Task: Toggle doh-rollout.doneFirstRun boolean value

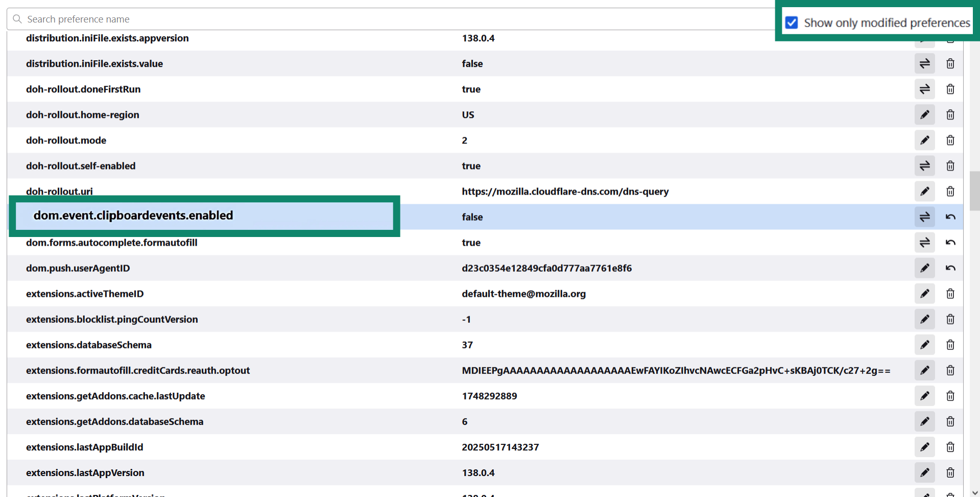Action: point(924,89)
